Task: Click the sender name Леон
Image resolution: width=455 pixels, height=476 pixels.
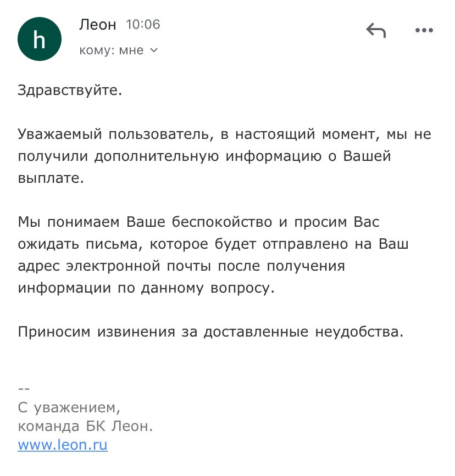Action: pos(98,25)
